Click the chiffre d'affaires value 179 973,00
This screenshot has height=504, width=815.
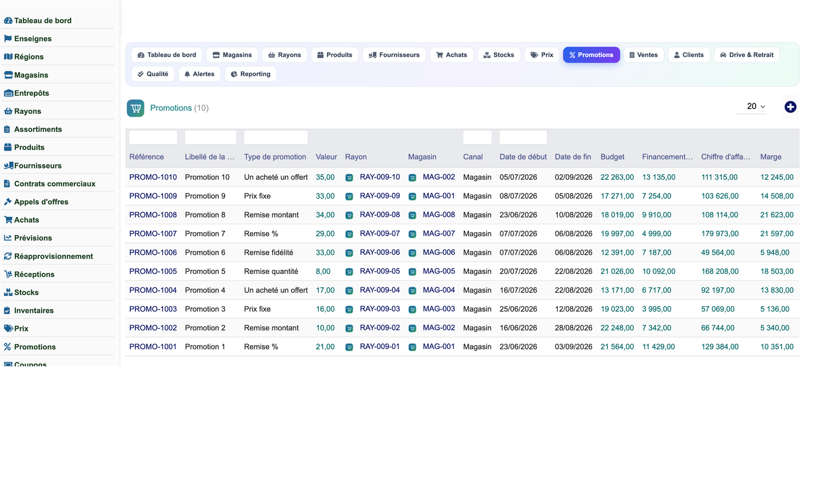tap(720, 233)
